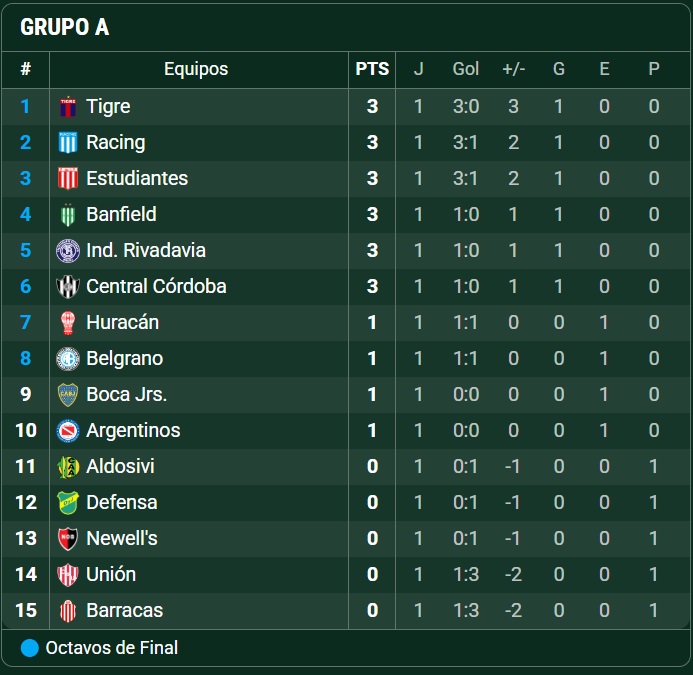The height and width of the screenshot is (675, 693).
Task: Open the Barracas team name link
Action: [x=124, y=610]
